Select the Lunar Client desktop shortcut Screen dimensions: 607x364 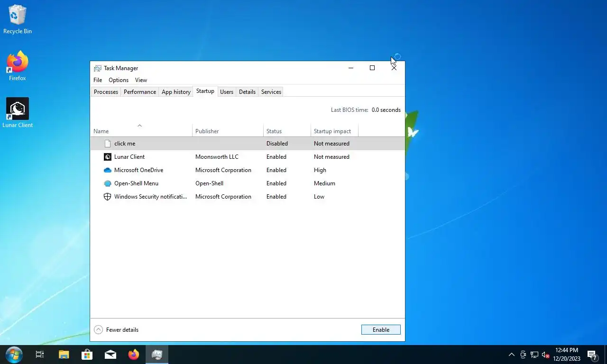coord(18,113)
